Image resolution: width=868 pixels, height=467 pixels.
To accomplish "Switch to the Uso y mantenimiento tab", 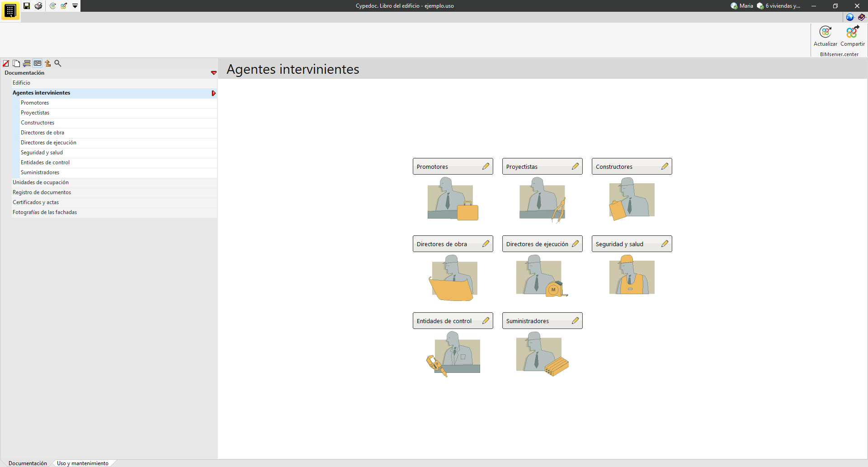I will pos(83,463).
